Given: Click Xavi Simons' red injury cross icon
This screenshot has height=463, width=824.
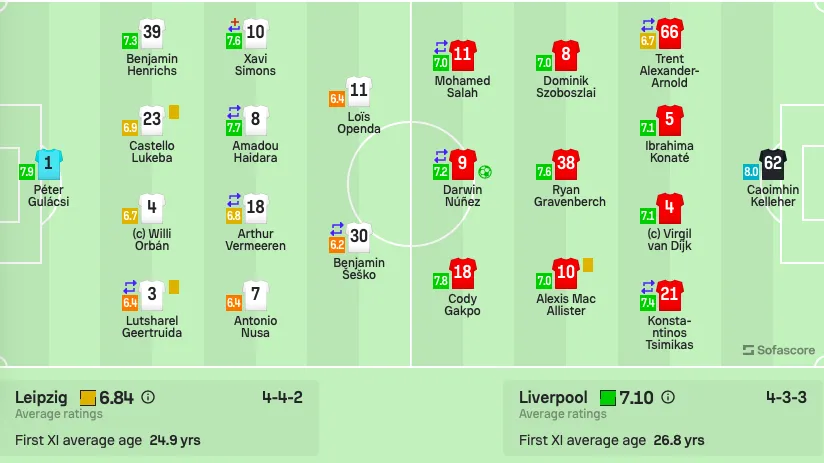Looking at the screenshot, I should [234, 25].
